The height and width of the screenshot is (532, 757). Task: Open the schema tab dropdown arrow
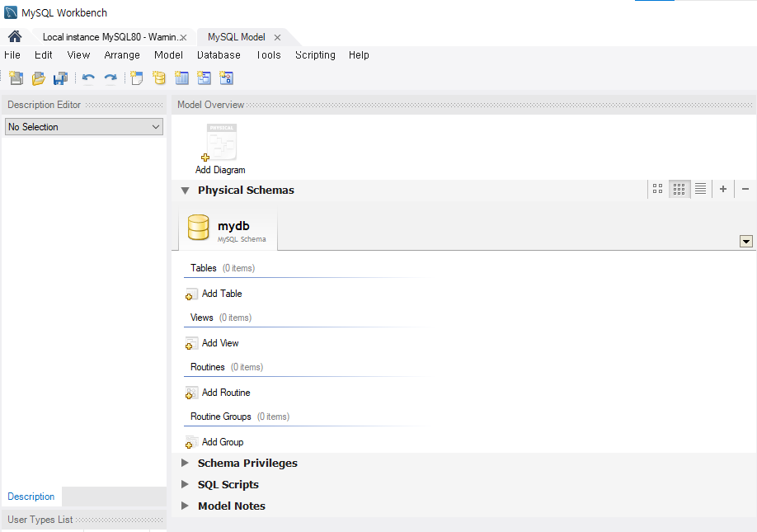(x=746, y=241)
